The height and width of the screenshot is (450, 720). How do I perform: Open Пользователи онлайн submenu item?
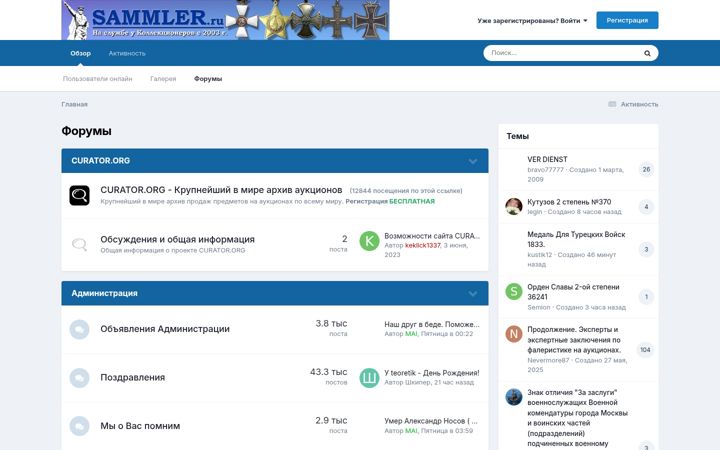97,79
